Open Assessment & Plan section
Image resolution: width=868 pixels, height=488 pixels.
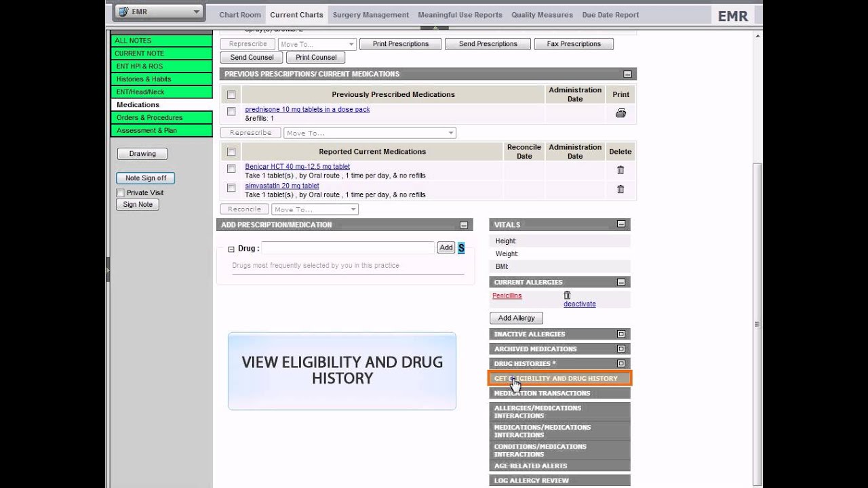coord(161,131)
